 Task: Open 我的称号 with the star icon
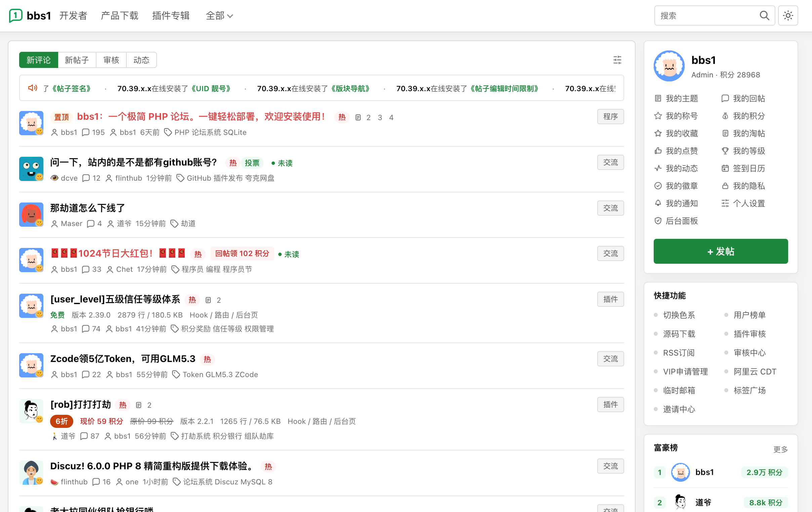(677, 116)
